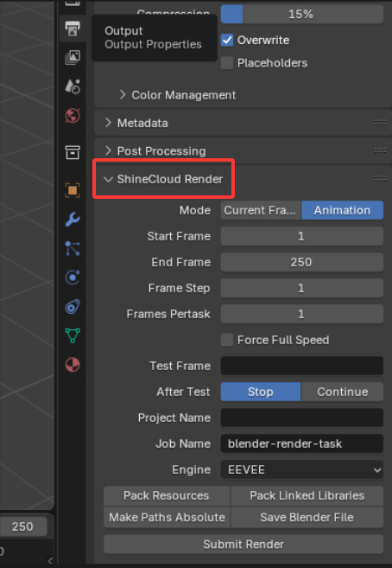The width and height of the screenshot is (392, 568).
Task: Open the Particles properties tab icon
Action: pyautogui.click(x=73, y=248)
